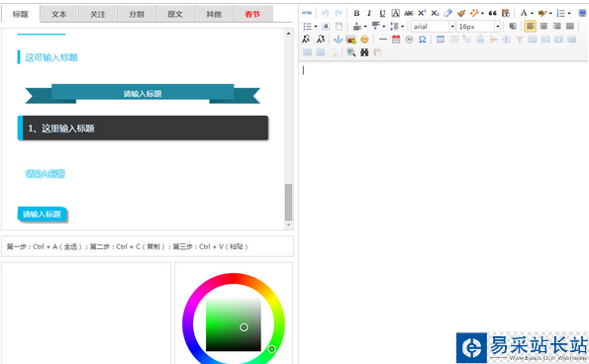This screenshot has height=364, width=589.
Task: Open search and replace binoculars icon
Action: click(x=364, y=52)
